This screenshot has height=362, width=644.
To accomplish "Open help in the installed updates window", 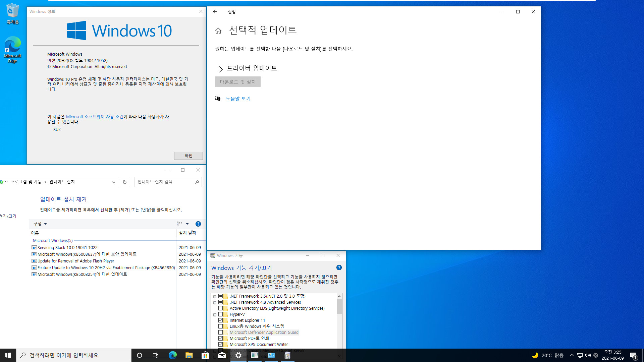I will tap(198, 224).
